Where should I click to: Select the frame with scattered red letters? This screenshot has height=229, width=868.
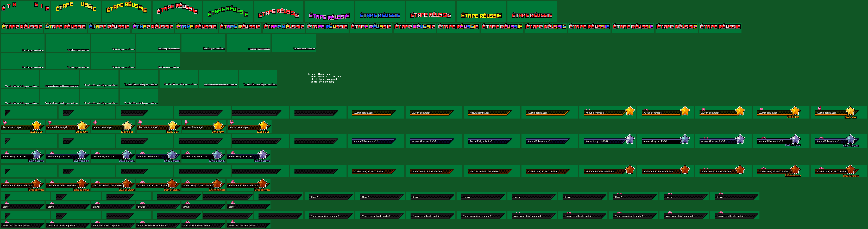click(x=25, y=11)
